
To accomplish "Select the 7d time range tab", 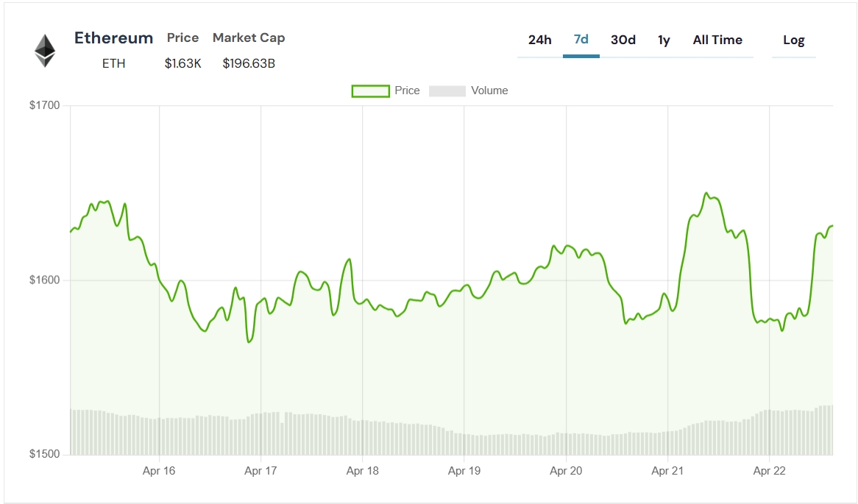I will [581, 40].
